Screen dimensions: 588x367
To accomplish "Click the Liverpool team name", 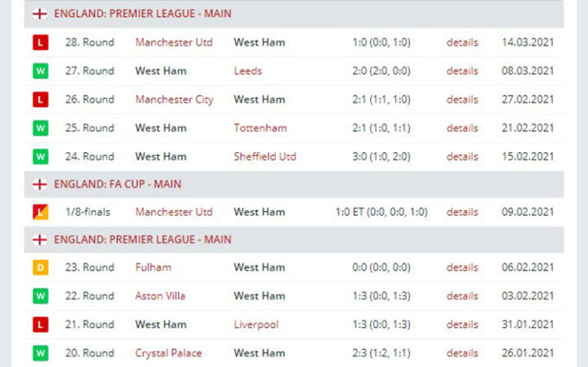I will [x=256, y=324].
